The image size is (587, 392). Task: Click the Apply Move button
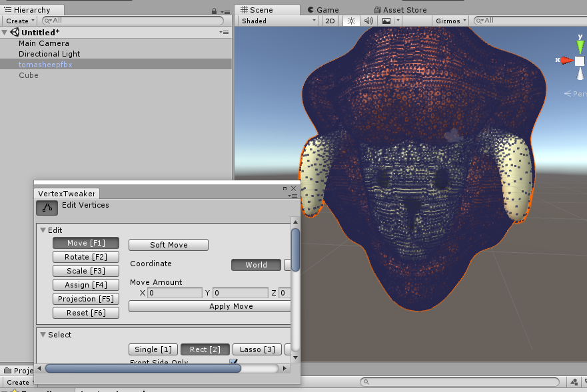coord(210,306)
